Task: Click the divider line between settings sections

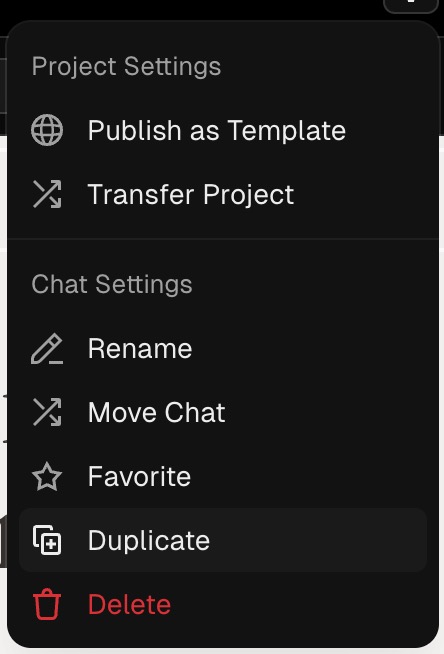Action: [223, 239]
